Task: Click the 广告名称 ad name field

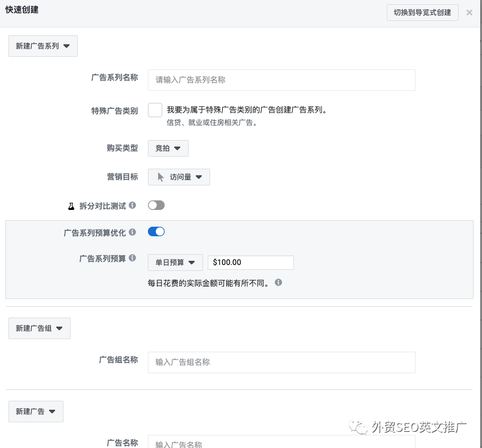Action: (281, 443)
